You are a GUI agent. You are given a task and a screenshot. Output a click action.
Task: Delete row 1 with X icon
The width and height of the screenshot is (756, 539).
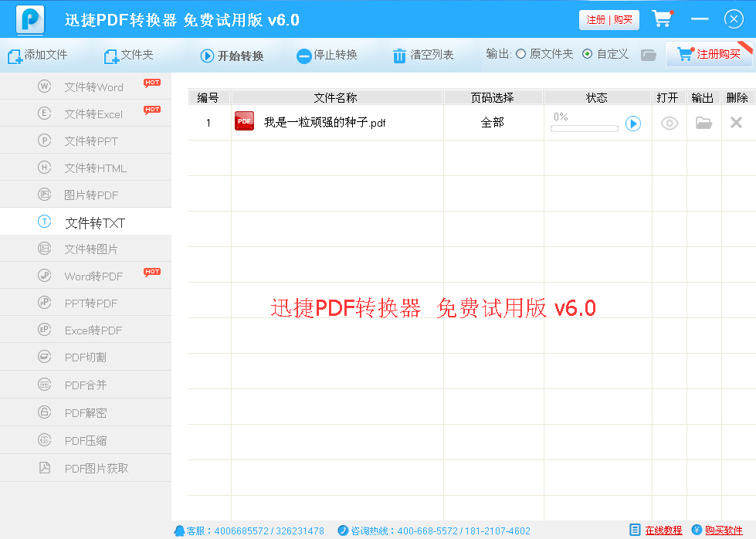736,123
